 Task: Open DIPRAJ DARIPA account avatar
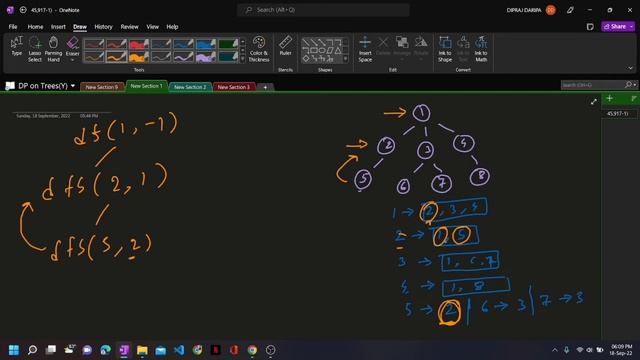pos(551,10)
